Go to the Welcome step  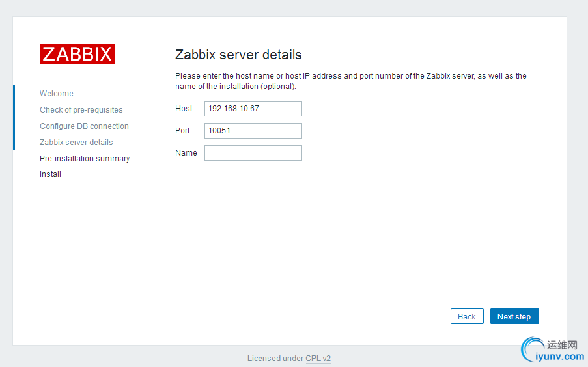click(x=57, y=93)
